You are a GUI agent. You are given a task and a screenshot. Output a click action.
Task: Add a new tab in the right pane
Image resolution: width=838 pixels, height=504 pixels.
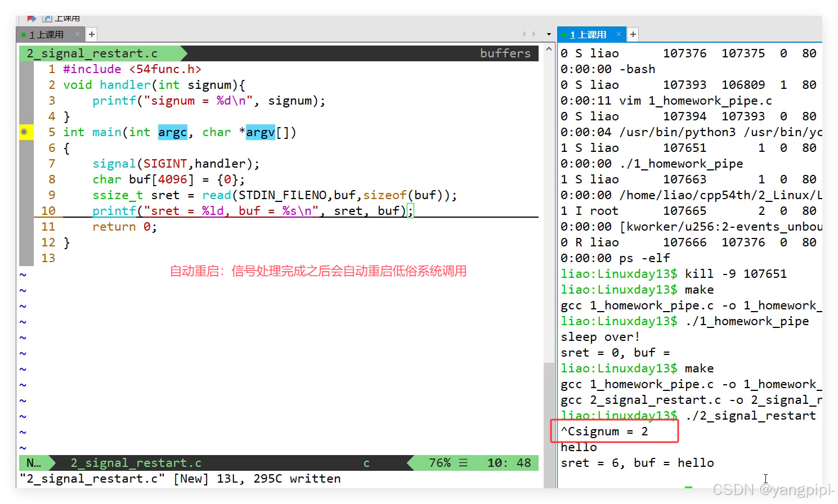[x=633, y=34]
